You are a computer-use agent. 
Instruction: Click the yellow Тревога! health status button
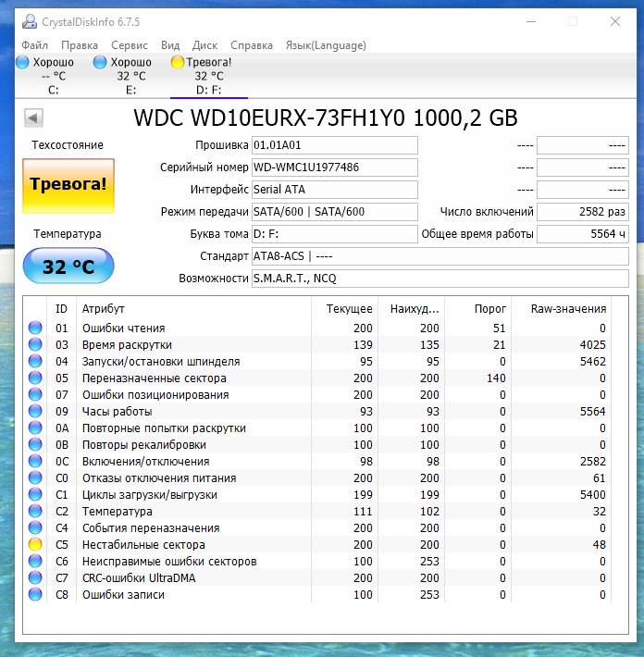click(x=68, y=183)
